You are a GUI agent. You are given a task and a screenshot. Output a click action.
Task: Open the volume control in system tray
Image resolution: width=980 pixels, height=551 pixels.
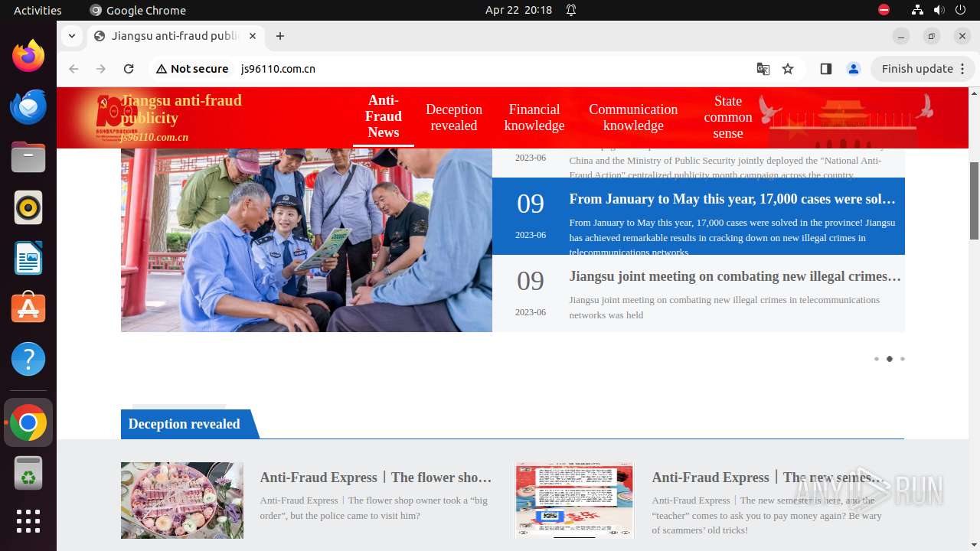point(939,10)
